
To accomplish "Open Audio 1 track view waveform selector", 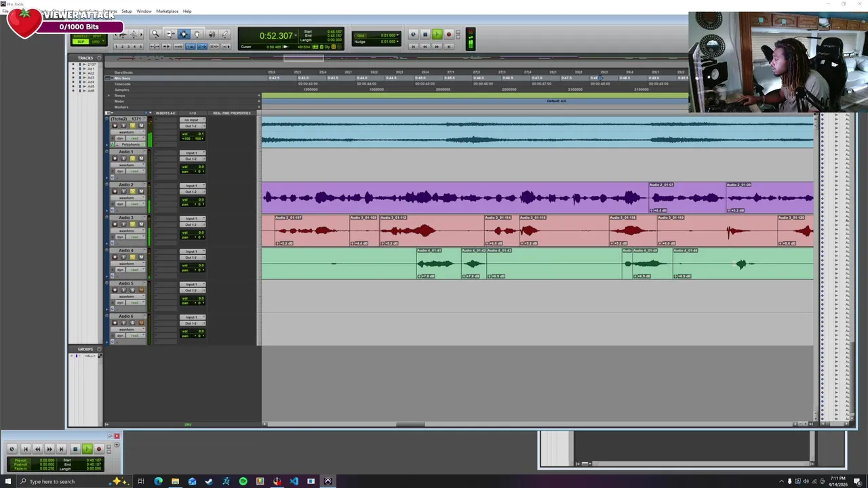I will (127, 165).
